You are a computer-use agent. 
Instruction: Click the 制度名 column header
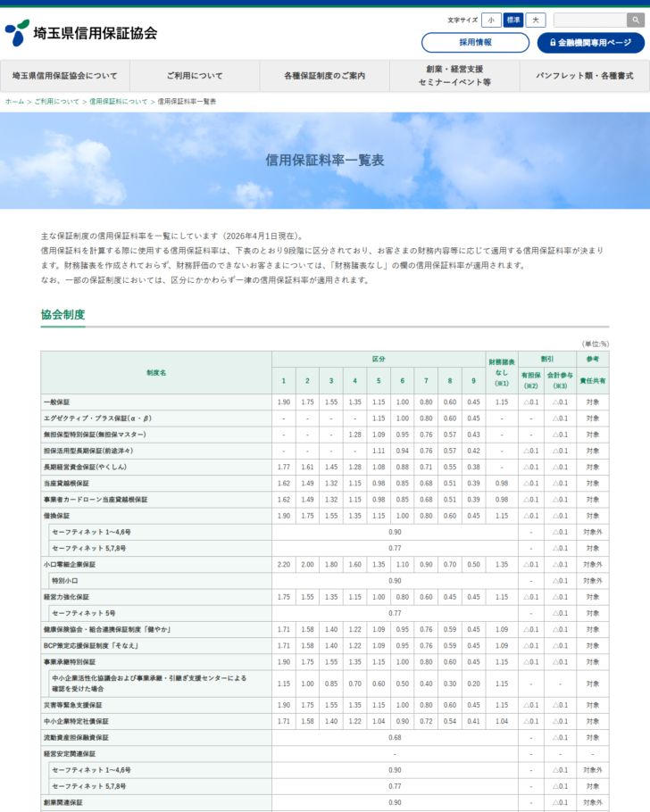click(156, 373)
